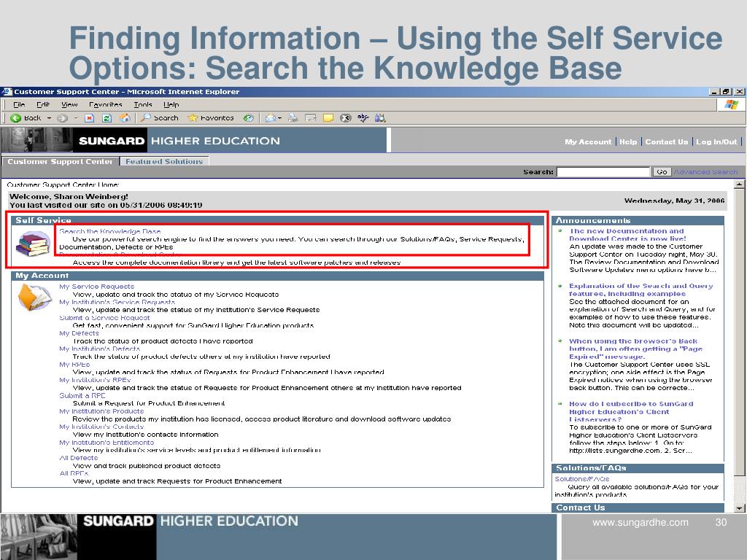Click the Go button next to Search
The image size is (747, 560).
[662, 172]
